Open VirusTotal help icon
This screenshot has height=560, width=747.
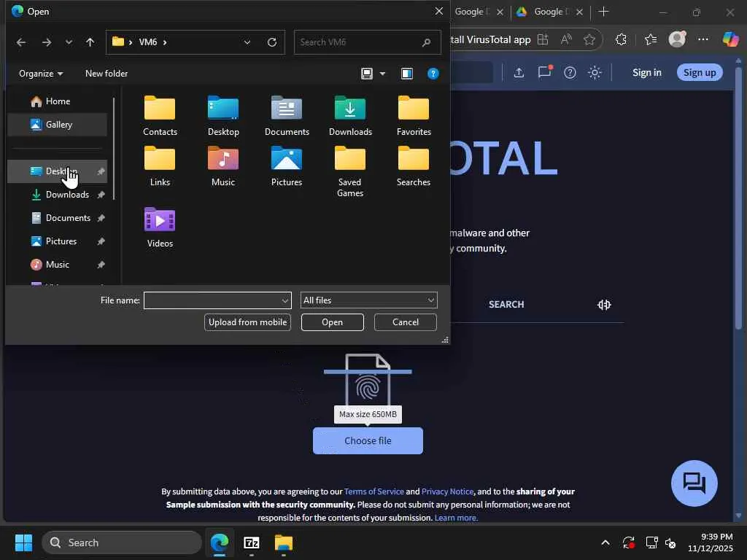click(570, 72)
